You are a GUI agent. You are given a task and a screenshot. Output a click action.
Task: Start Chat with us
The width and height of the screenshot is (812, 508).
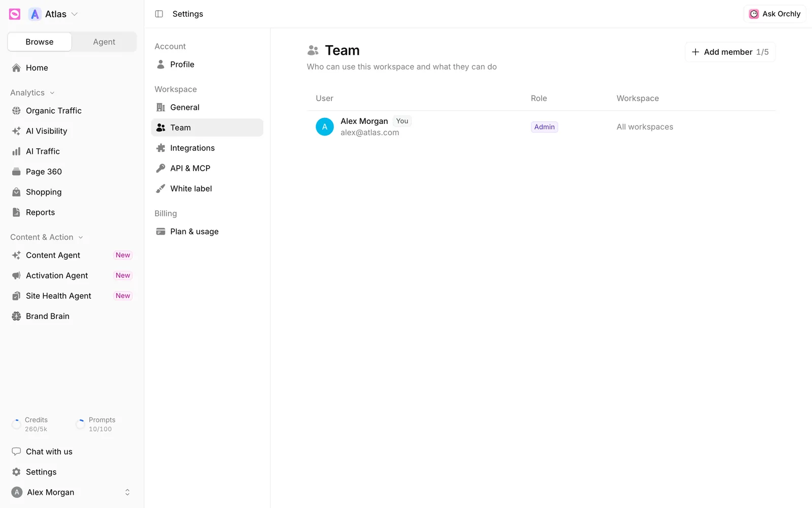(72, 452)
